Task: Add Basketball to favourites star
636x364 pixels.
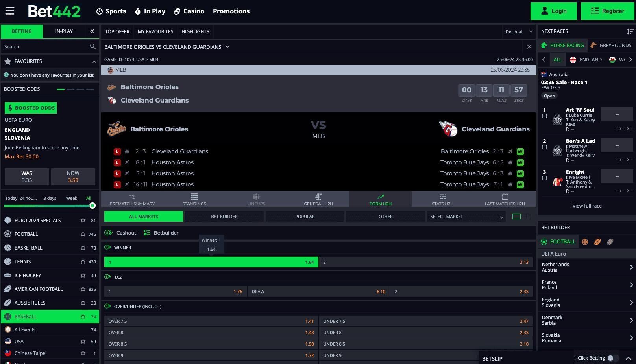Action: coord(83,248)
